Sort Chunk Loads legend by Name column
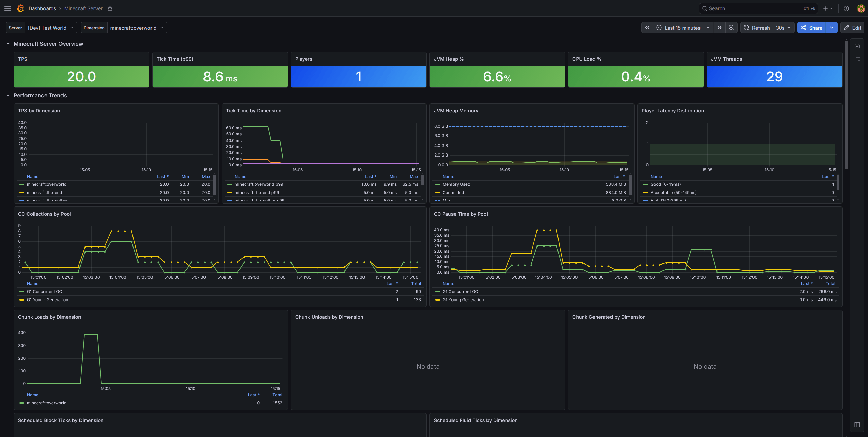 click(x=33, y=395)
